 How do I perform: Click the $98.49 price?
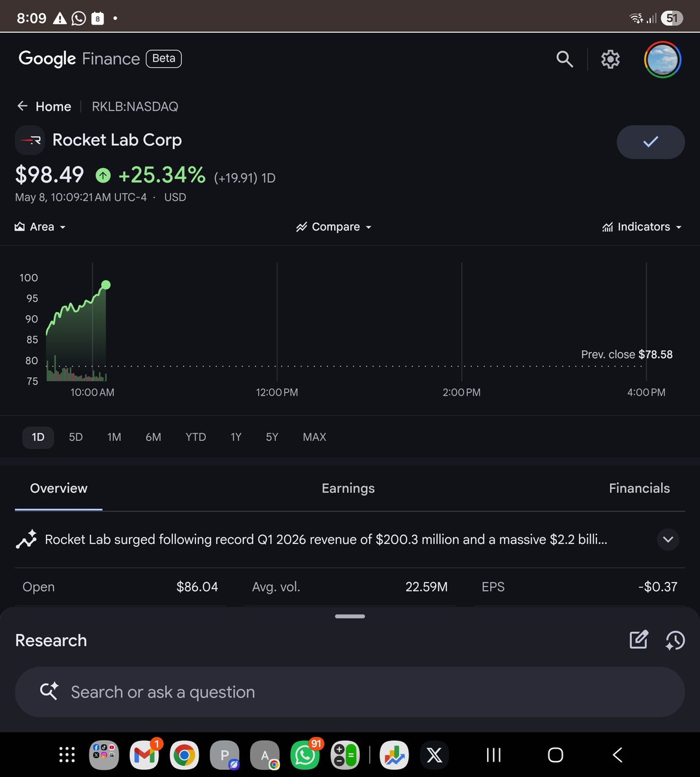(50, 175)
